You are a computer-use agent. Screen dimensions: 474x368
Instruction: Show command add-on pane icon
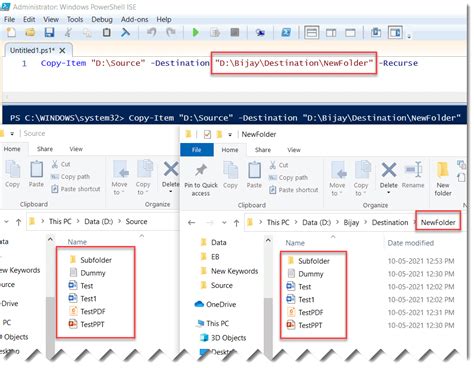click(395, 33)
